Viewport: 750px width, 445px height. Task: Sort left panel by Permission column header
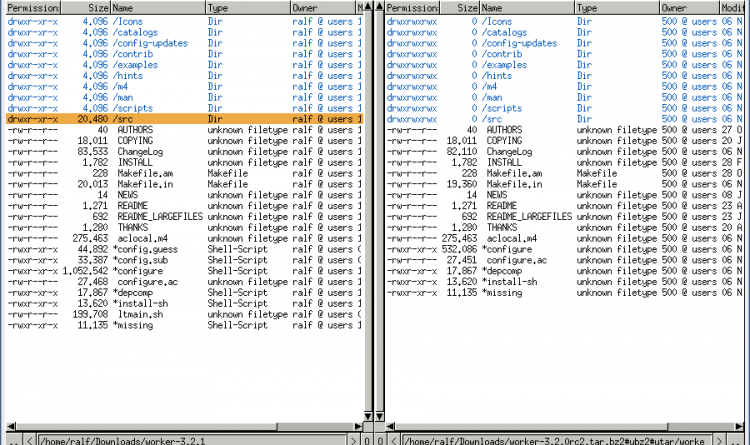pyautogui.click(x=32, y=7)
